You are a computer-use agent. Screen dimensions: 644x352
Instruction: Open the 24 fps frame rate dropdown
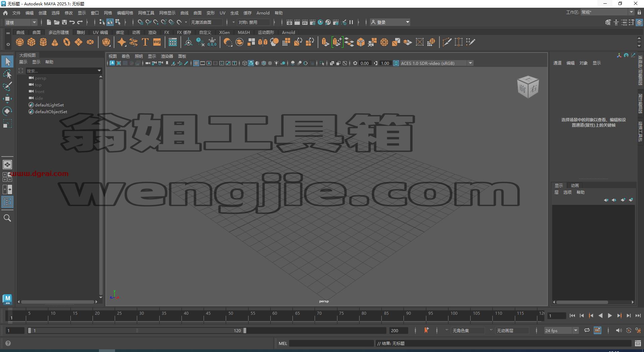click(x=561, y=331)
